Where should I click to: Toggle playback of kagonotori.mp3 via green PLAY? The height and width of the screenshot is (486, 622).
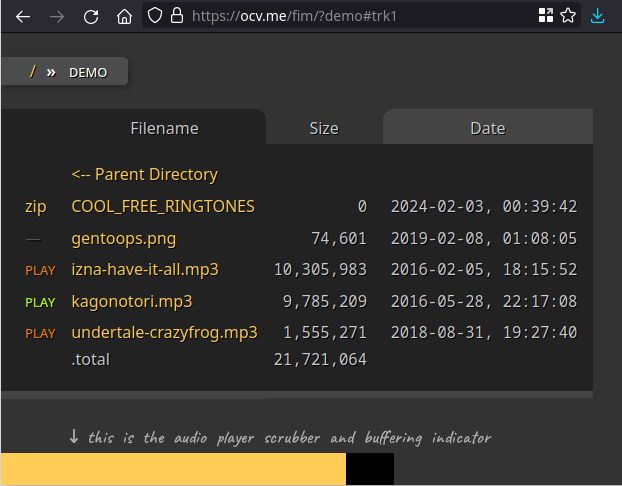click(40, 303)
